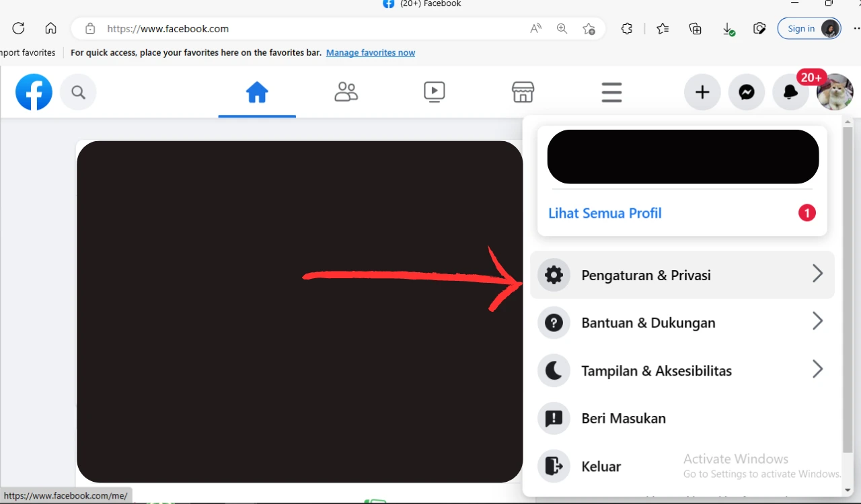The height and width of the screenshot is (504, 861).
Task: Click the question mark help icon
Action: tap(554, 323)
